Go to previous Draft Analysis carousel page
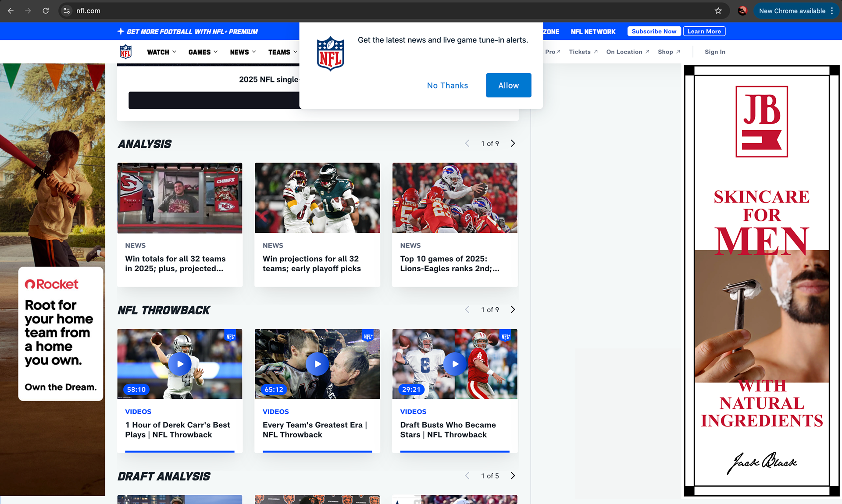This screenshot has width=842, height=504. [x=467, y=476]
